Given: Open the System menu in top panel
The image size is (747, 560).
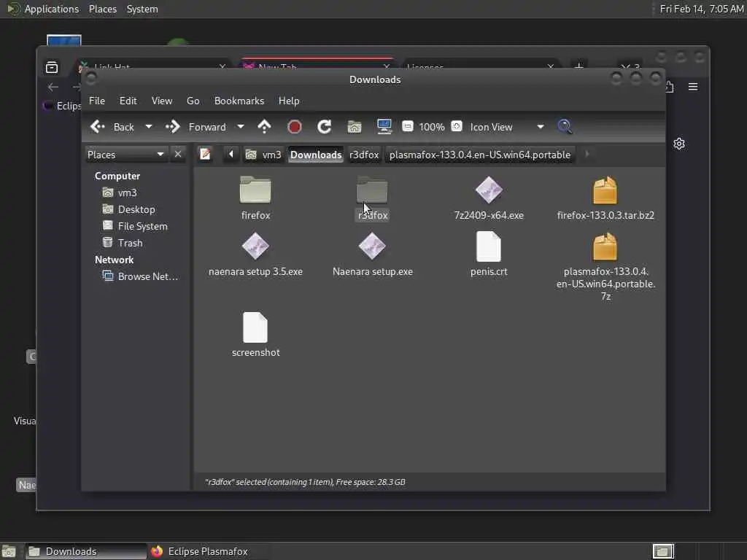Looking at the screenshot, I should click(142, 9).
